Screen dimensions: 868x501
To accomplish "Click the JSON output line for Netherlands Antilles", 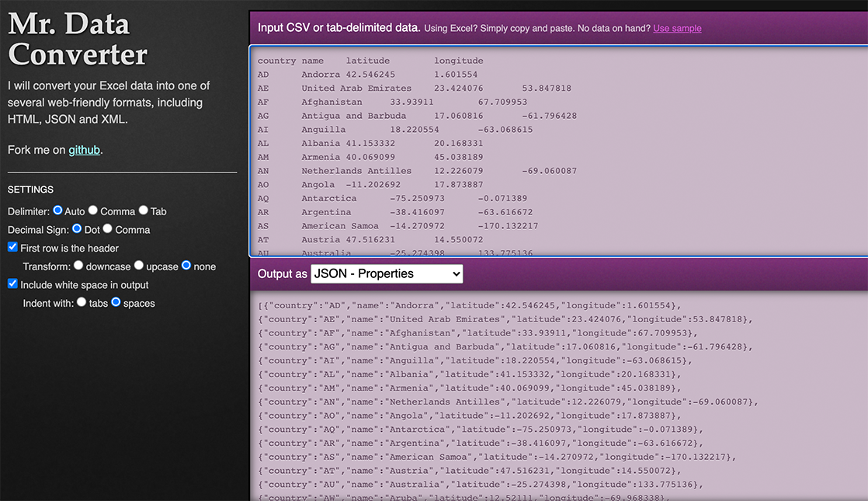I will (509, 402).
